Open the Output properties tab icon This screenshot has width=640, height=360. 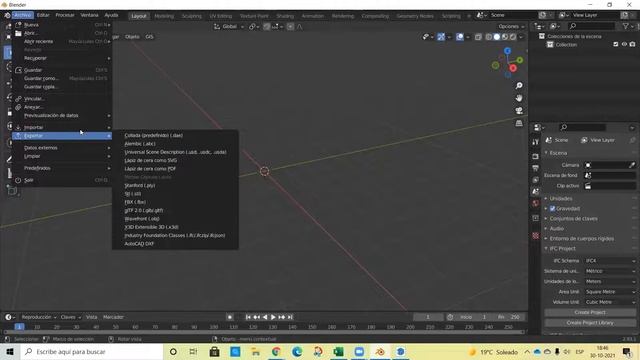(536, 168)
